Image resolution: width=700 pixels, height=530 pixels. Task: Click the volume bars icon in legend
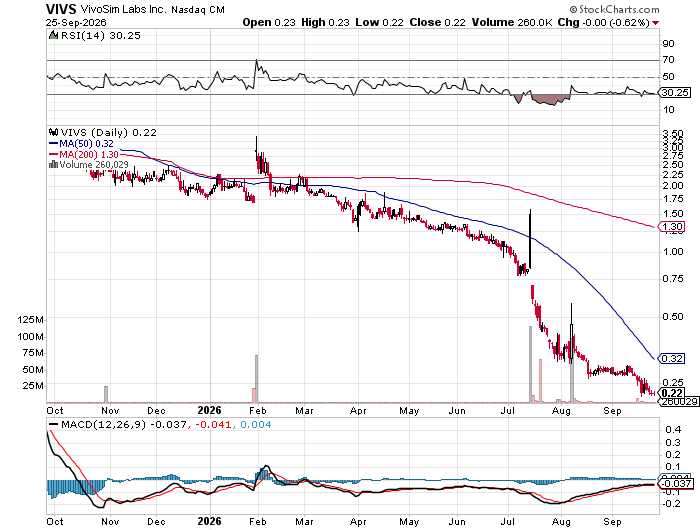[x=53, y=164]
